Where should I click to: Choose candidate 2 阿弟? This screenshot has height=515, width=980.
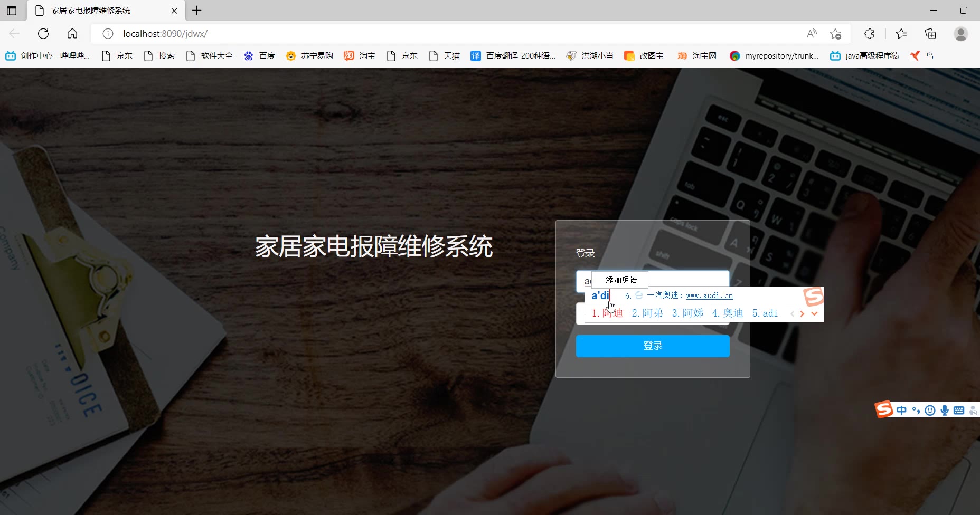click(x=647, y=313)
